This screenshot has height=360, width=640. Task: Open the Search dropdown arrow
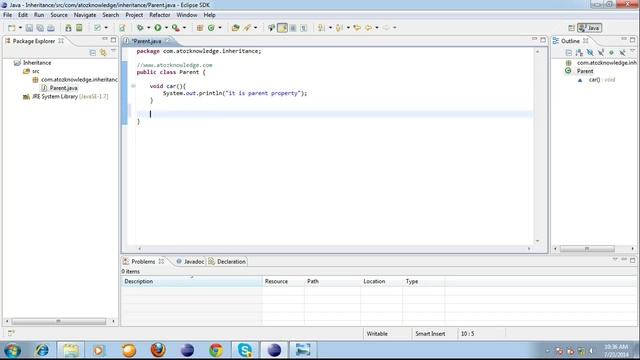pyautogui.click(x=256, y=28)
